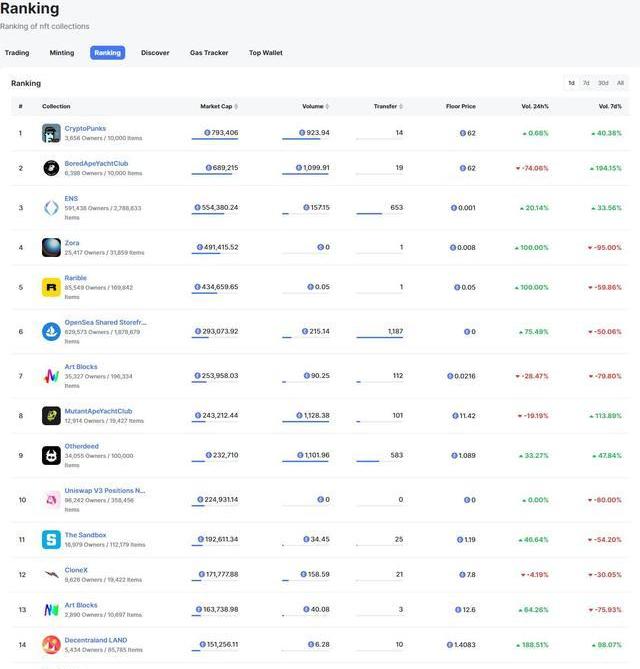This screenshot has width=640, height=669.
Task: Open the CloneX collection link
Action: [76, 570]
